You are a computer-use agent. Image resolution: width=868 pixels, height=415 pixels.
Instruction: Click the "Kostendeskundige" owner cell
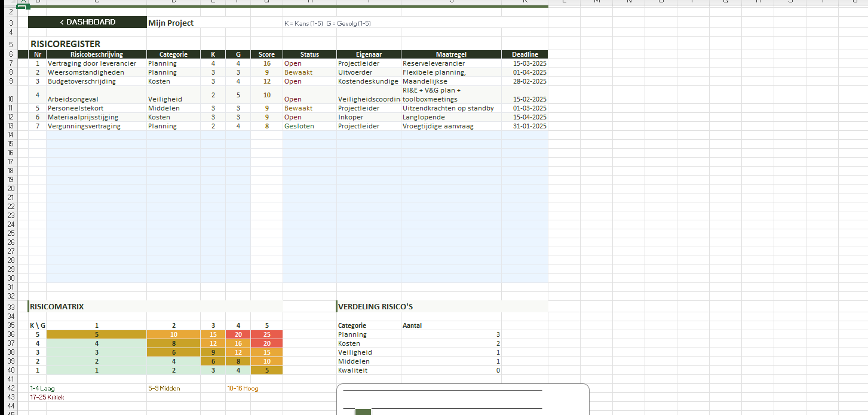click(368, 81)
